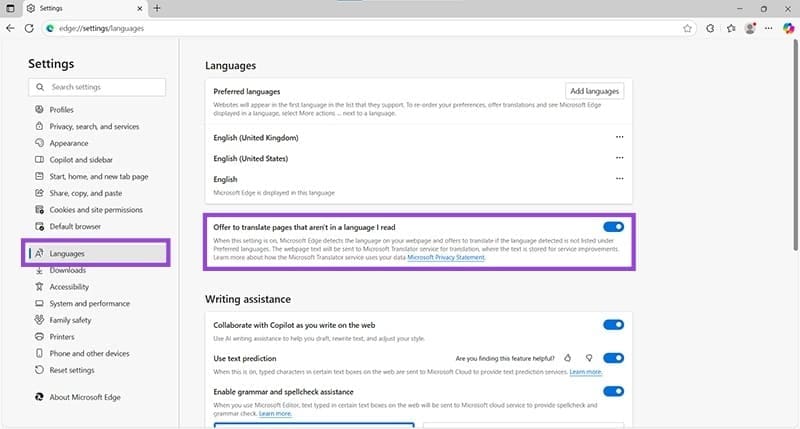The width and height of the screenshot is (800, 429).
Task: Click the back arrow button
Action: point(10,28)
